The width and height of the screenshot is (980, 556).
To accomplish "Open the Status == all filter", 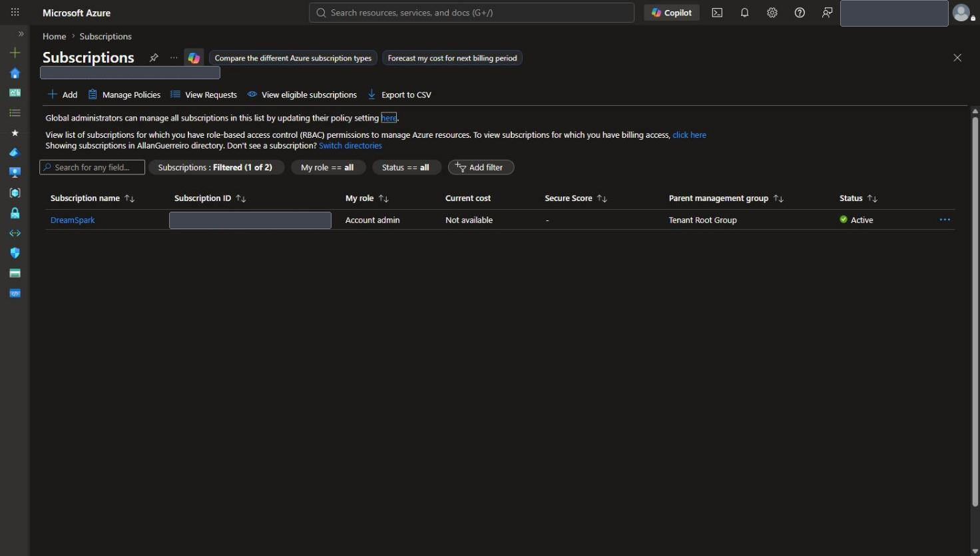I will coord(405,167).
